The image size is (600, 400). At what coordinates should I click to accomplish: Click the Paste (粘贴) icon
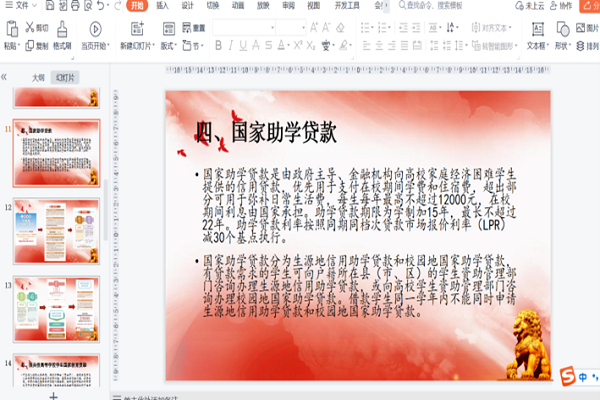point(10,29)
